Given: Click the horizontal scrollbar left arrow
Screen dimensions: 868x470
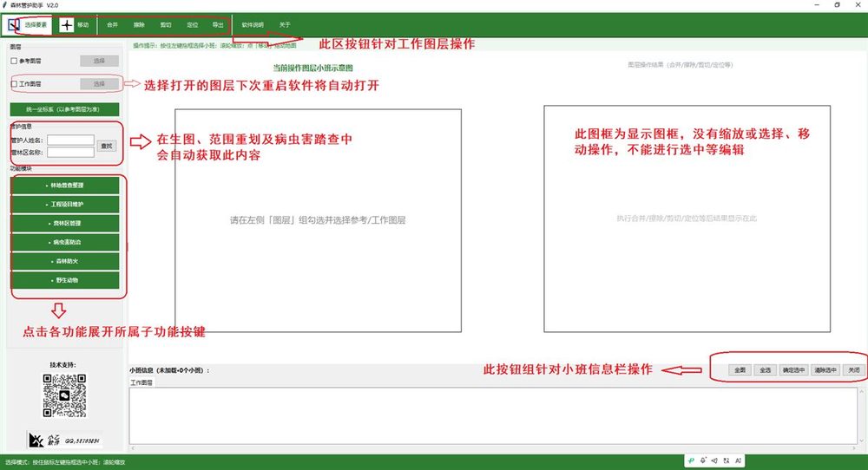Looking at the screenshot, I should [133, 448].
